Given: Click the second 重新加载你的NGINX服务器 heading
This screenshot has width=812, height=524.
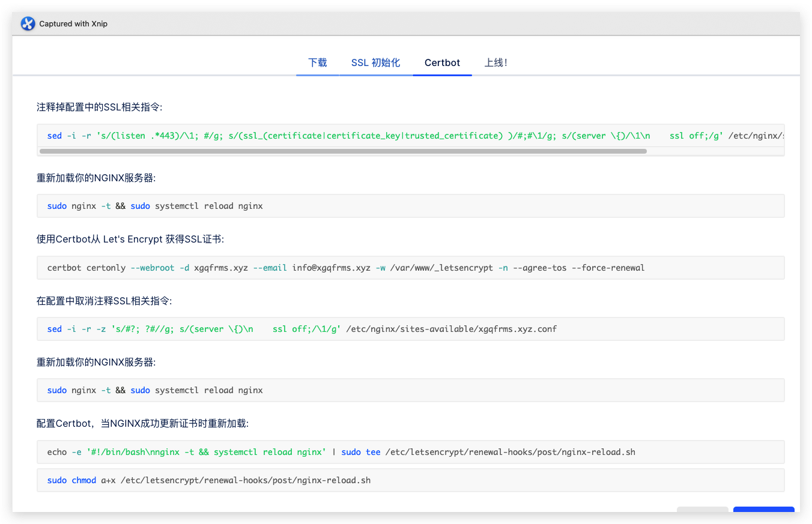Looking at the screenshot, I should pyautogui.click(x=96, y=362).
